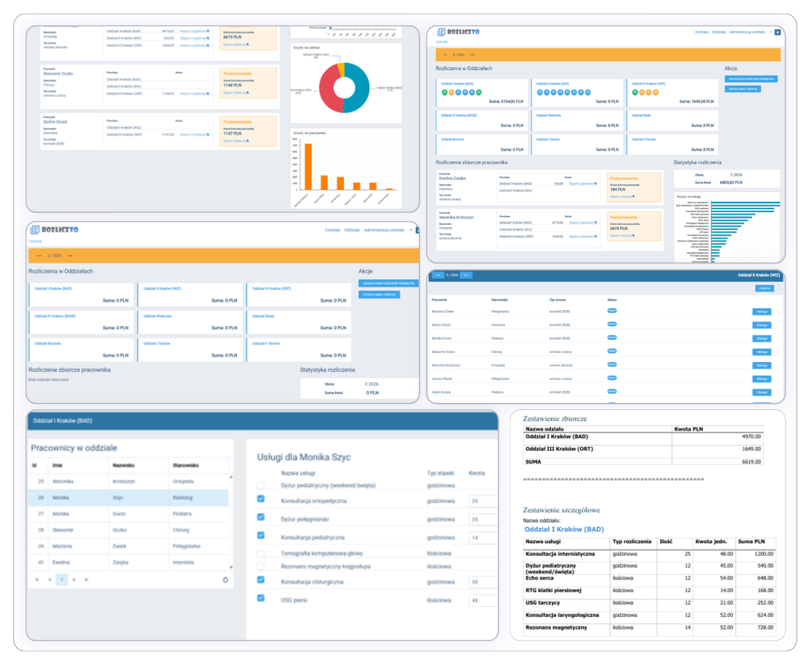Go to next page of the employees grid
This screenshot has width=812, height=667.
point(75,579)
